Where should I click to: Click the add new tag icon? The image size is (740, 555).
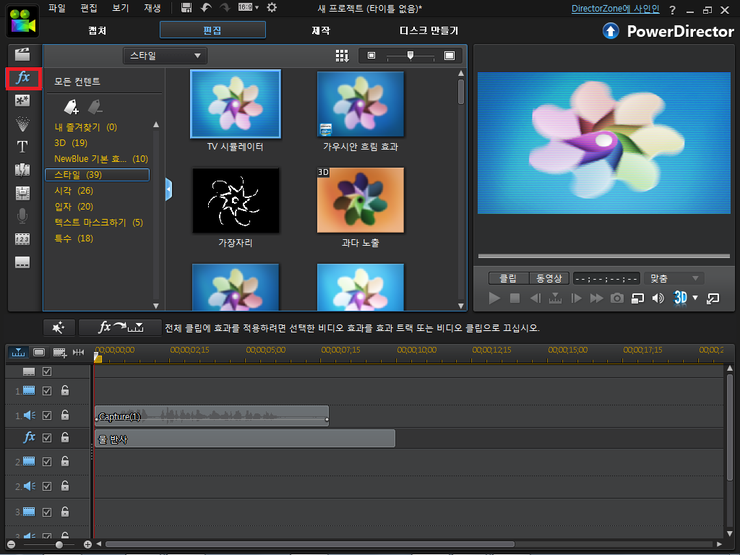click(71, 107)
